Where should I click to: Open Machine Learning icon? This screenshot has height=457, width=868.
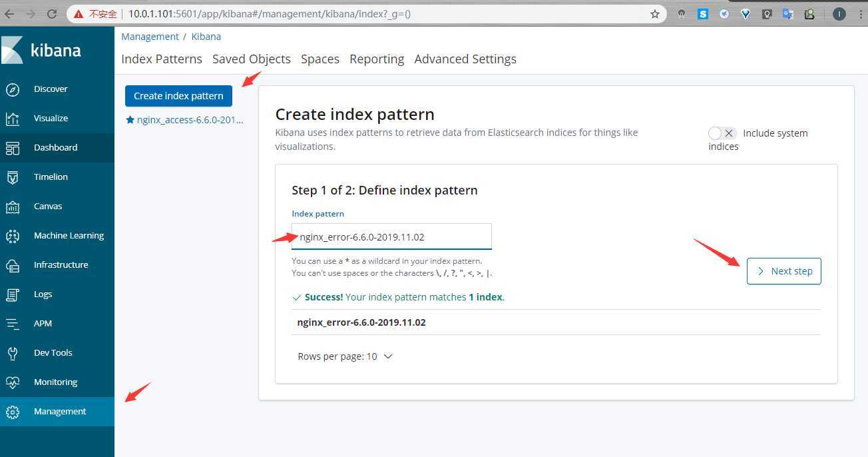click(13, 236)
